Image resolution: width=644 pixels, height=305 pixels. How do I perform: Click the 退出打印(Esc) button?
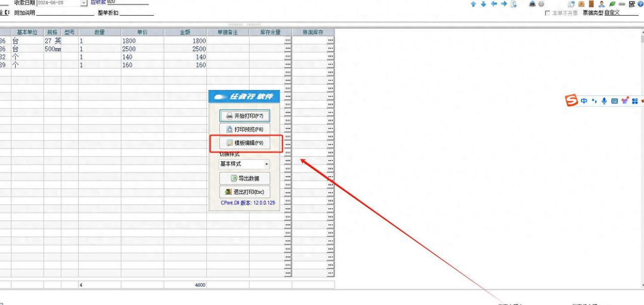click(245, 192)
